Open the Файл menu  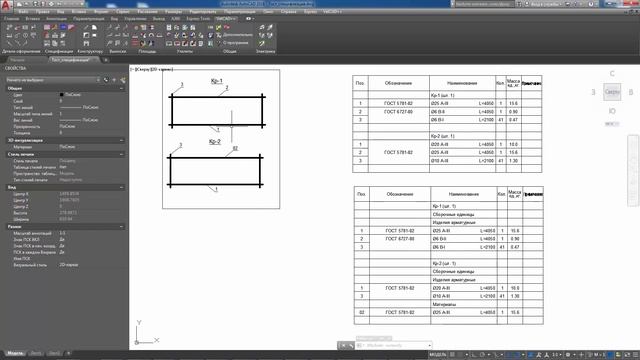pyautogui.click(x=23, y=12)
